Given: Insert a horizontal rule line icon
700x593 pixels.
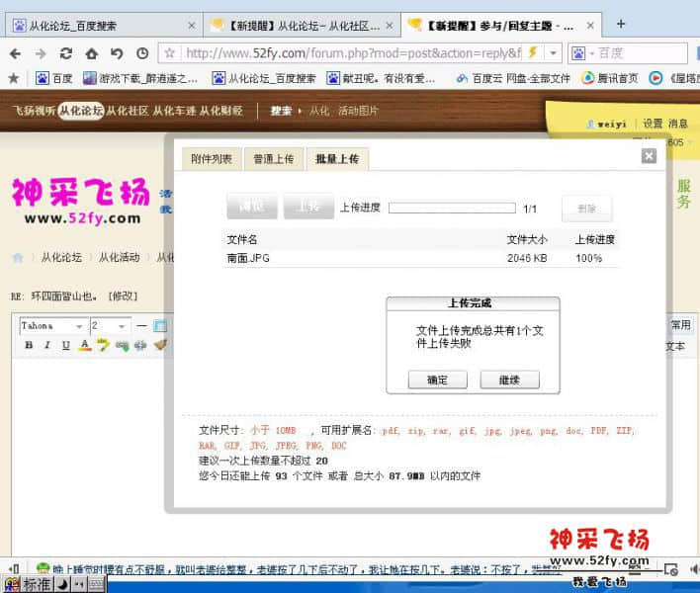Looking at the screenshot, I should coord(141,326).
